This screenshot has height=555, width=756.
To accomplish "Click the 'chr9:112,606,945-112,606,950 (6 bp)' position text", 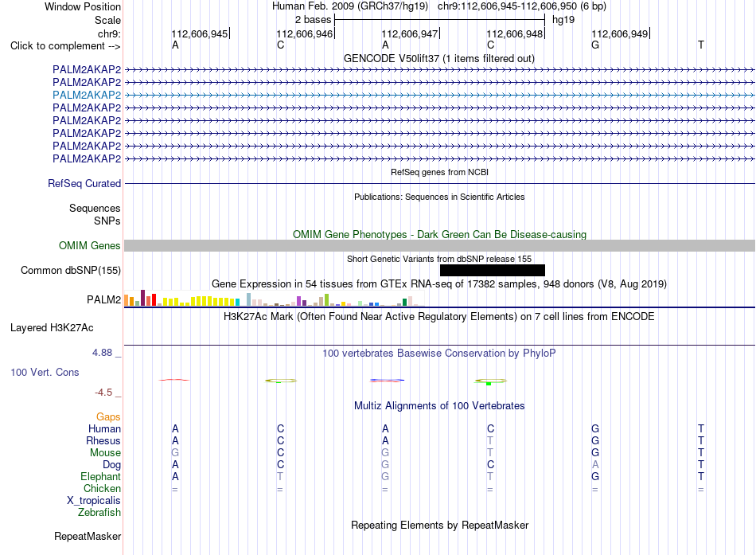I will (522, 6).
